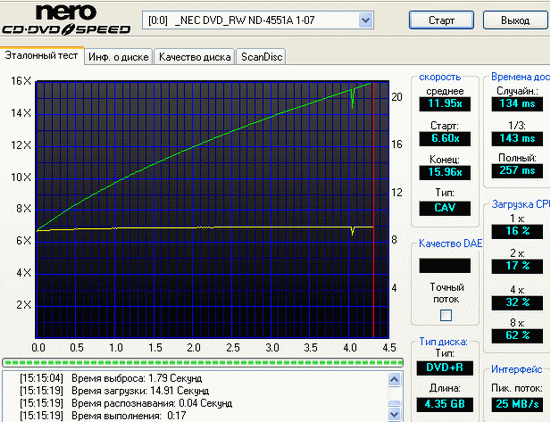The height and width of the screenshot is (422, 550).
Task: Click the Nero CD-DVD Speed logo
Action: 66,20
